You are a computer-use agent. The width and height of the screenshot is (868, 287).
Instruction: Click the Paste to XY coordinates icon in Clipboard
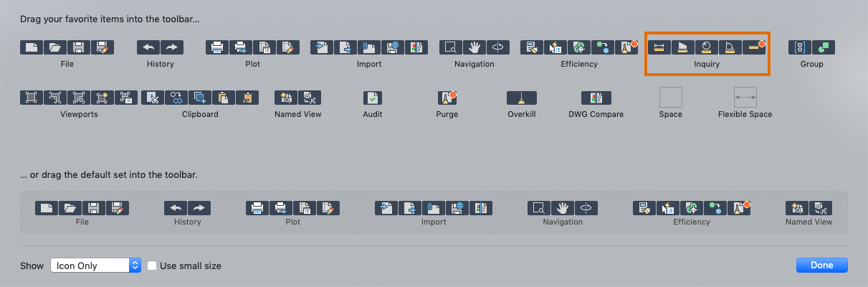click(x=247, y=98)
